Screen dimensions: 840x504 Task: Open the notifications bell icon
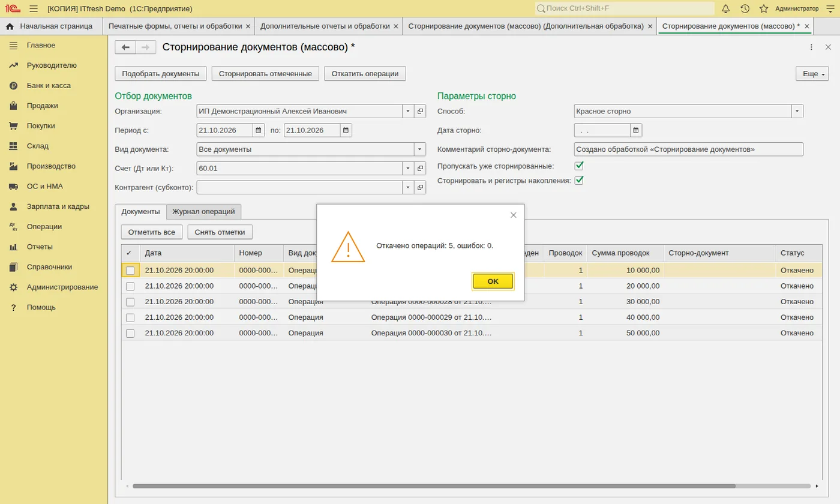[x=725, y=8]
